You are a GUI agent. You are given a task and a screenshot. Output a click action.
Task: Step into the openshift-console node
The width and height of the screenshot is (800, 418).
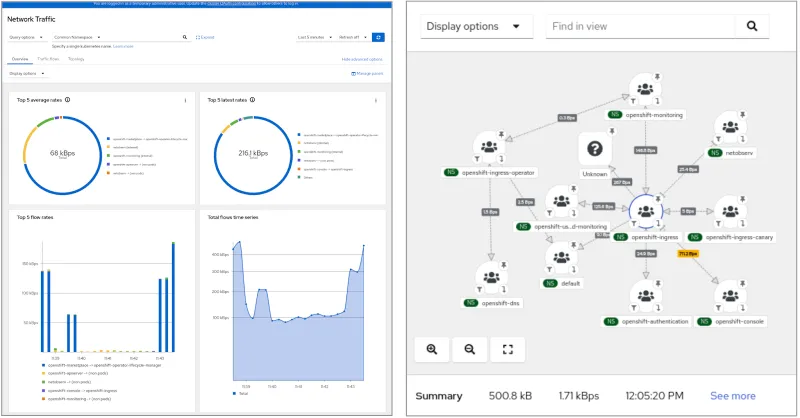pos(742,308)
